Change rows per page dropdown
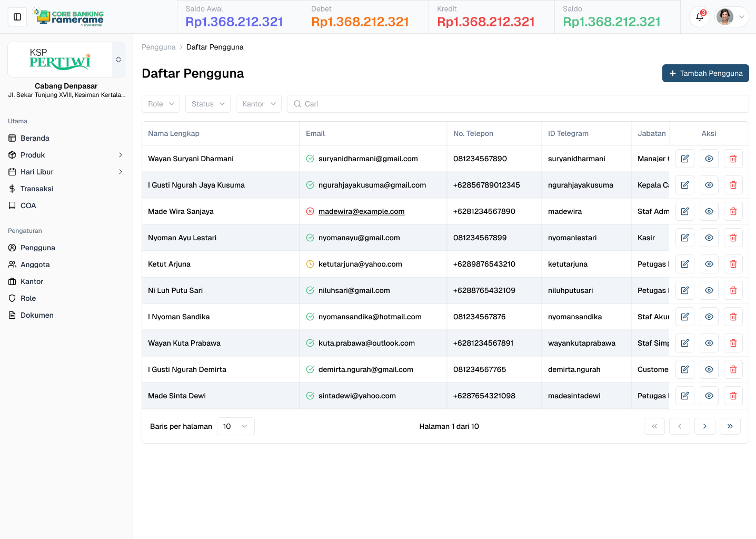 pyautogui.click(x=235, y=426)
